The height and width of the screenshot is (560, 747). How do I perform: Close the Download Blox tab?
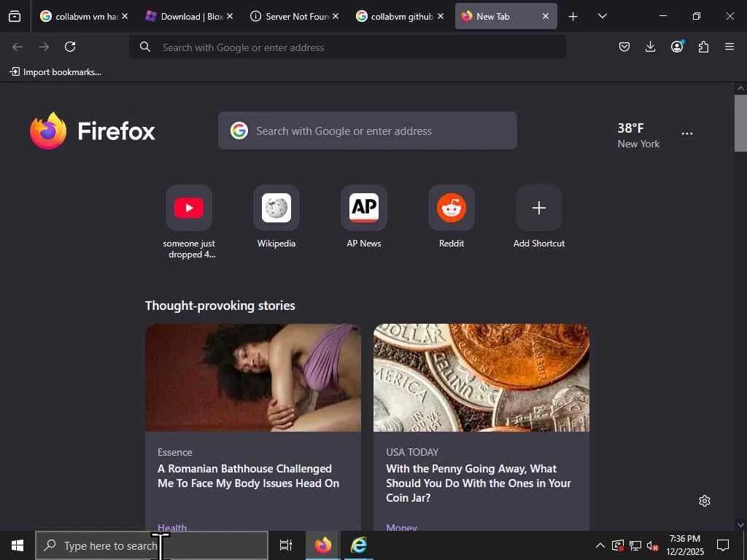tap(230, 17)
